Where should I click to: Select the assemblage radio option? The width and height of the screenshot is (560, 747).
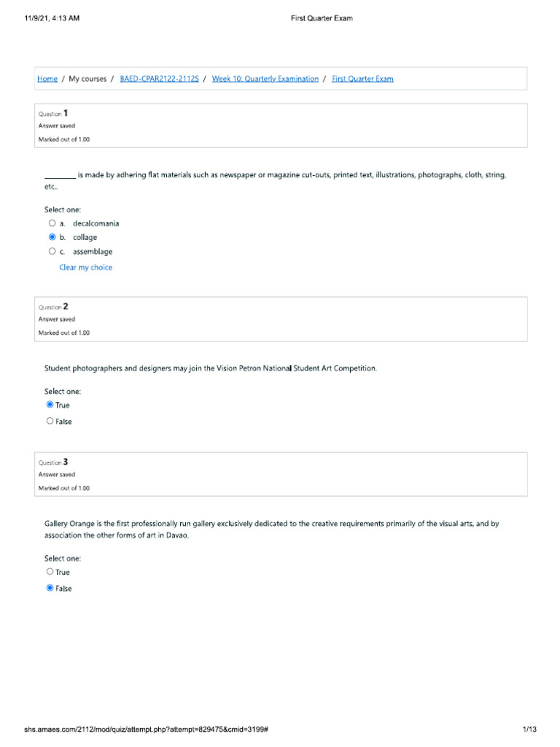pyautogui.click(x=52, y=252)
